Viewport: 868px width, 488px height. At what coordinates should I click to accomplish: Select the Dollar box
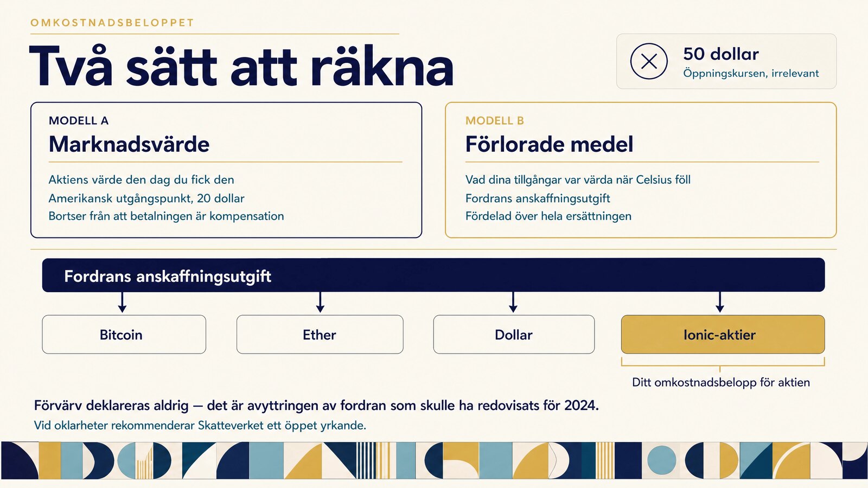point(514,335)
